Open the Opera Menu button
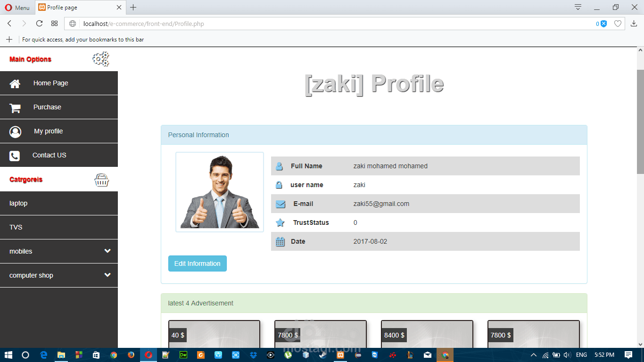The width and height of the screenshot is (644, 362). [x=17, y=8]
